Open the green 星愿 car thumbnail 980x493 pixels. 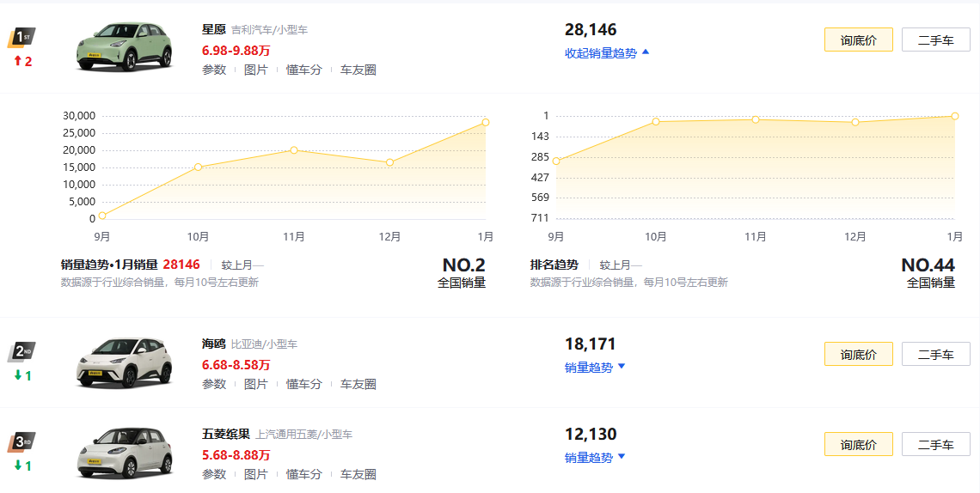(x=124, y=47)
